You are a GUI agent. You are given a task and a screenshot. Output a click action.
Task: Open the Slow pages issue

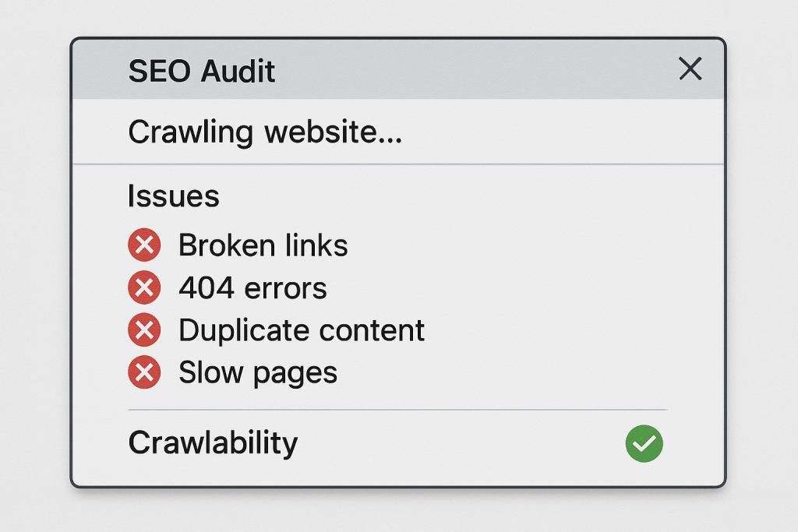[258, 372]
